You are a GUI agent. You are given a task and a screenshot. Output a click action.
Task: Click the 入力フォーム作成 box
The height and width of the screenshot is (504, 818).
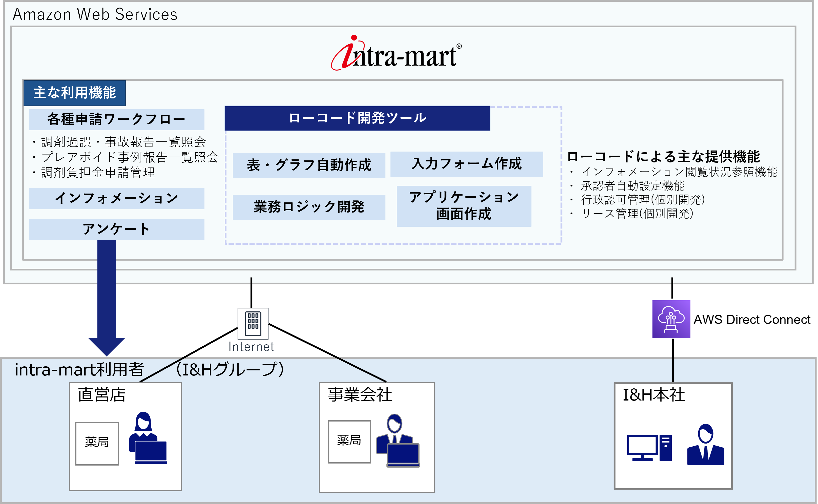pyautogui.click(x=466, y=164)
